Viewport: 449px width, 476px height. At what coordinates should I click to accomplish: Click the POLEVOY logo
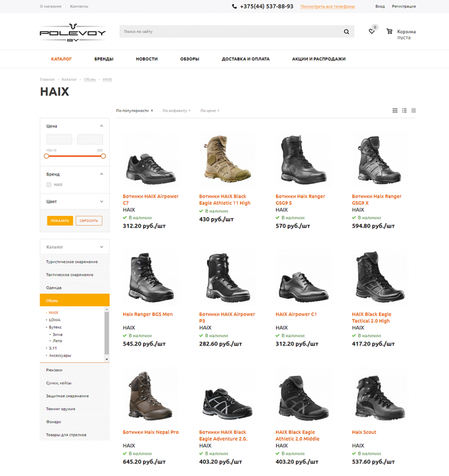[x=73, y=32]
